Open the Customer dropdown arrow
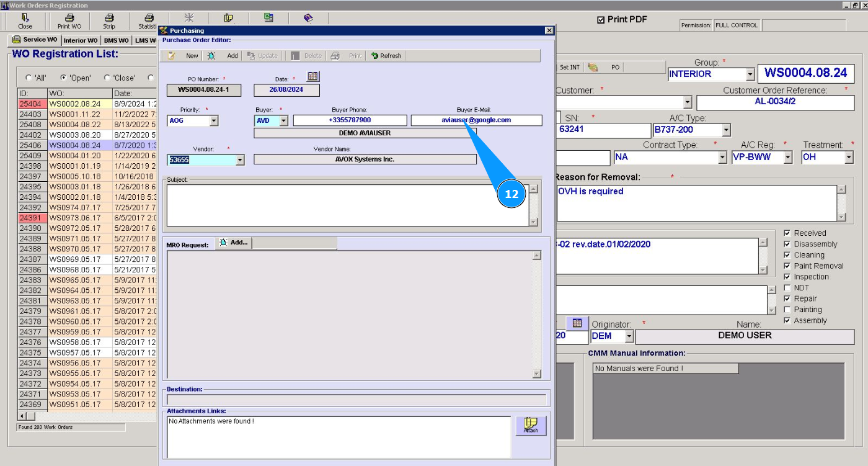This screenshot has height=466, width=868. click(687, 102)
